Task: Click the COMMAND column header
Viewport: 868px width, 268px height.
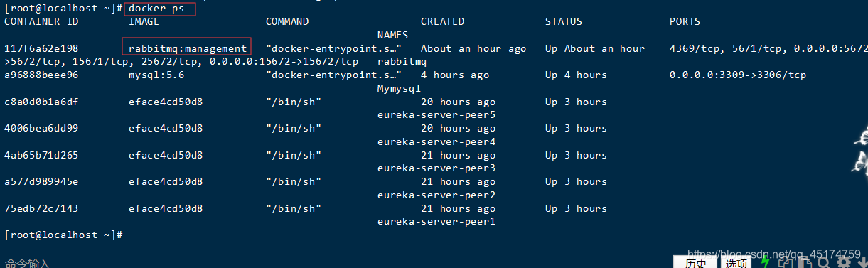Action: [287, 21]
